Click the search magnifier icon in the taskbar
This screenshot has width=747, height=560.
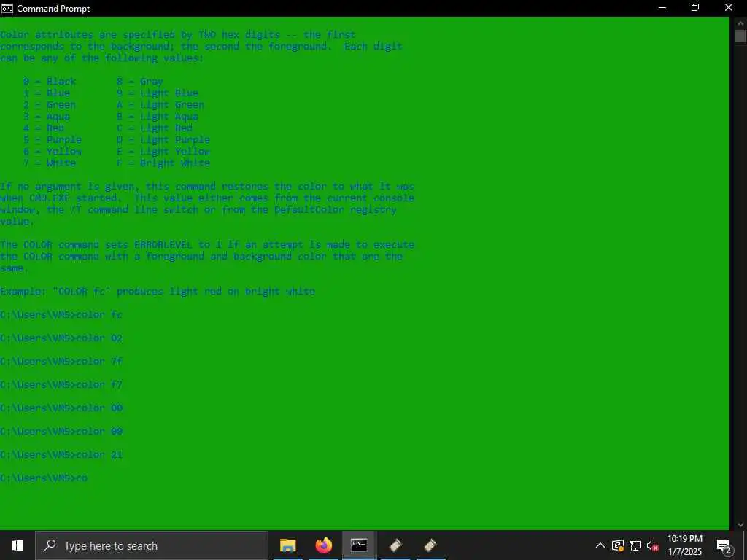(x=50, y=545)
